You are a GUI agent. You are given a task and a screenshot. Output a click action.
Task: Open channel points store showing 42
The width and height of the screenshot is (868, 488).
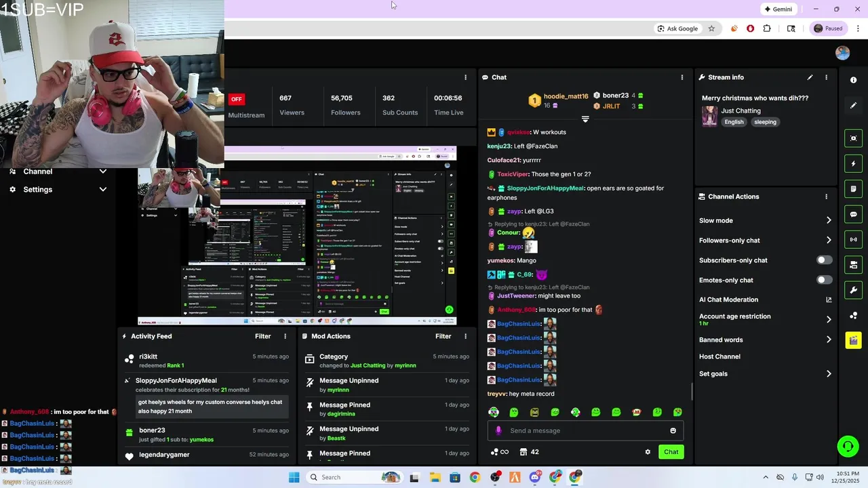(529, 452)
